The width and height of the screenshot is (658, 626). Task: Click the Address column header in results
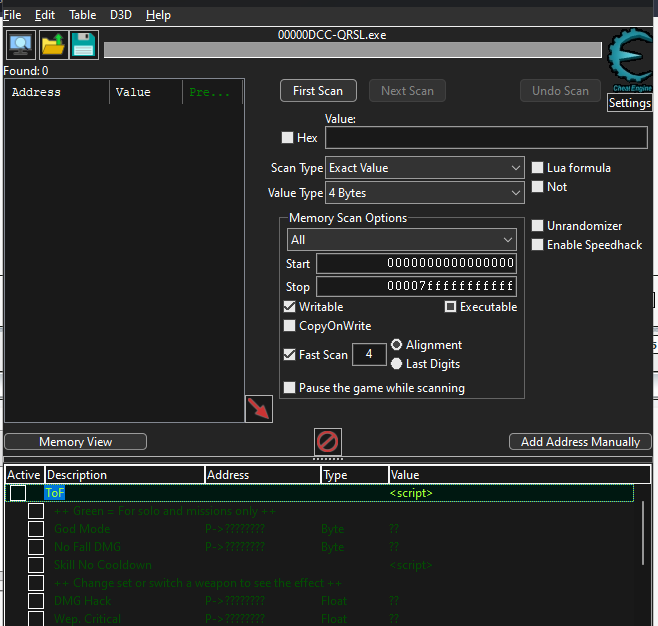57,92
